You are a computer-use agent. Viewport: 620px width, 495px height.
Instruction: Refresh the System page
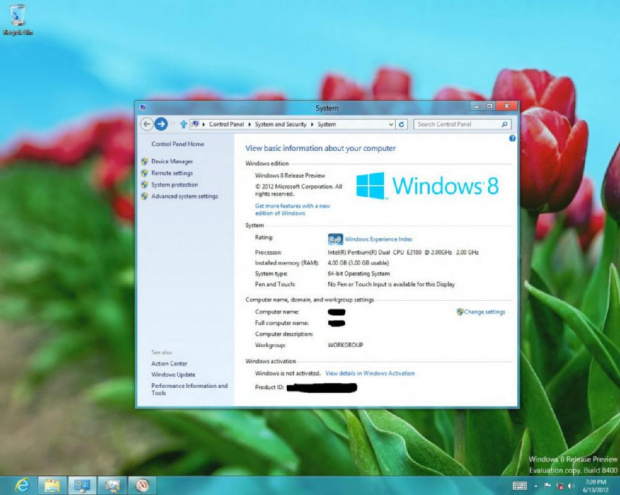401,125
